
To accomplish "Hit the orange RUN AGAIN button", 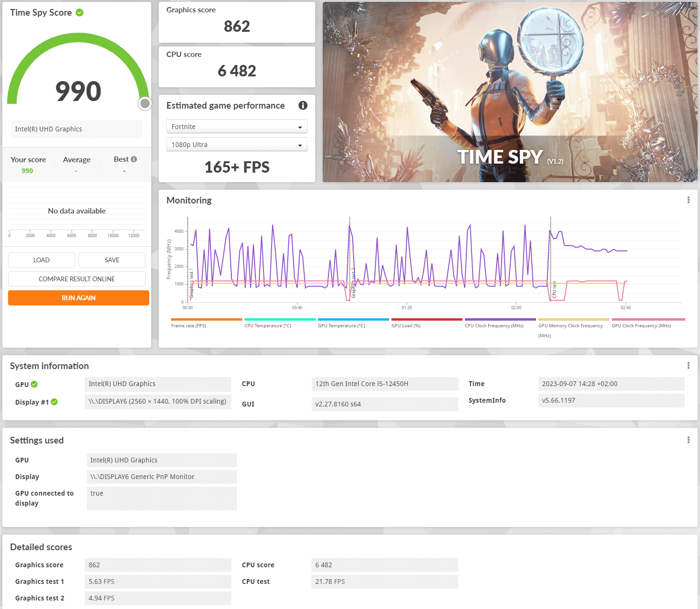I will point(79,298).
